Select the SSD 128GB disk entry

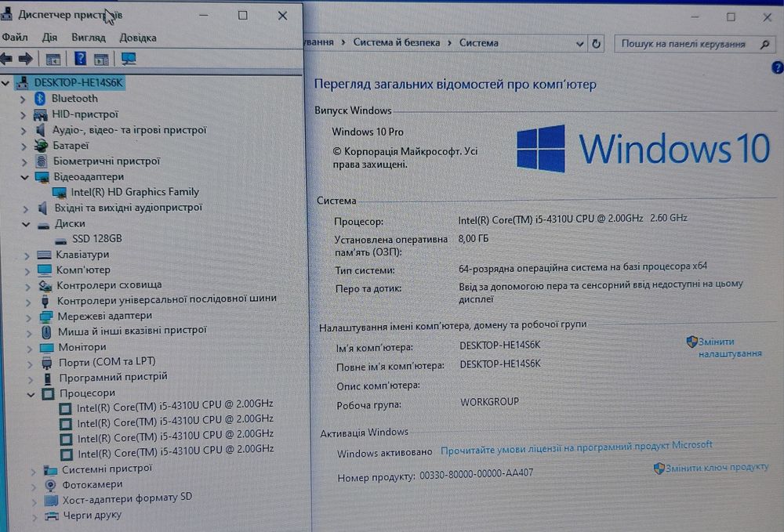pyautogui.click(x=97, y=239)
